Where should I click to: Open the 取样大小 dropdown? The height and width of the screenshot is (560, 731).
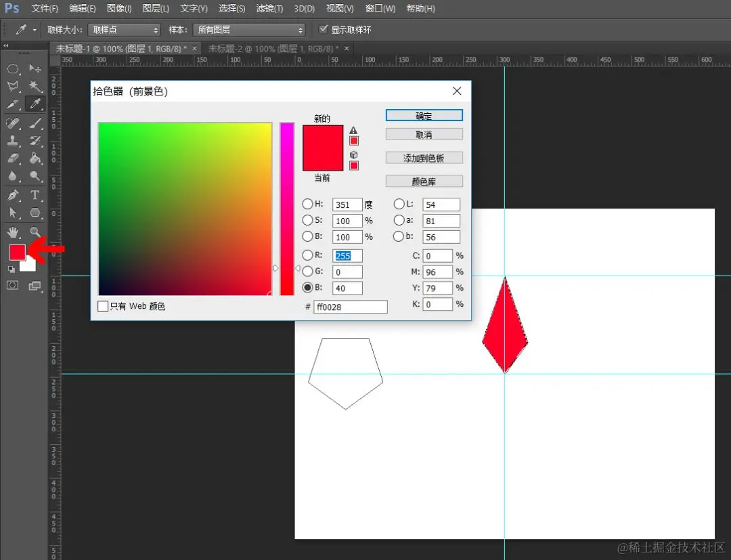[124, 30]
